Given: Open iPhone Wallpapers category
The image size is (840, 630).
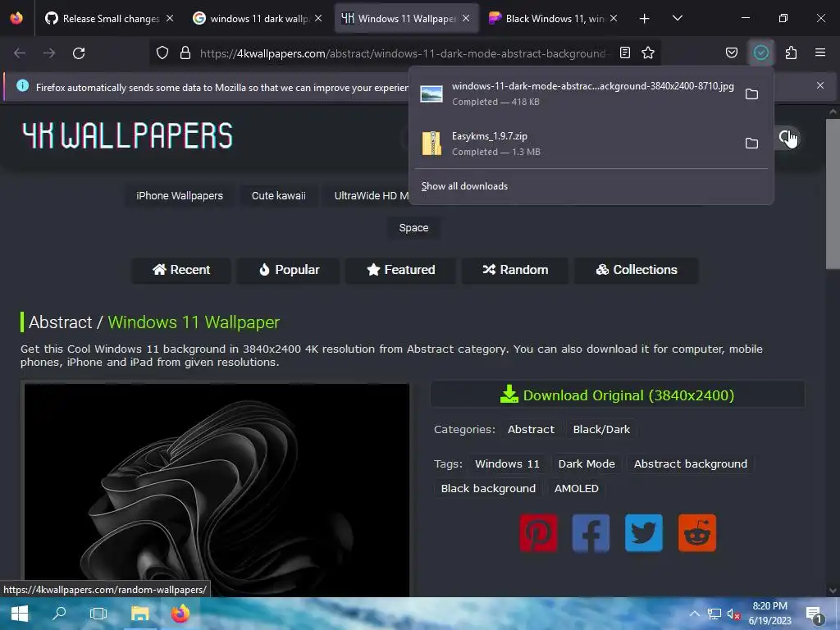Looking at the screenshot, I should [180, 195].
